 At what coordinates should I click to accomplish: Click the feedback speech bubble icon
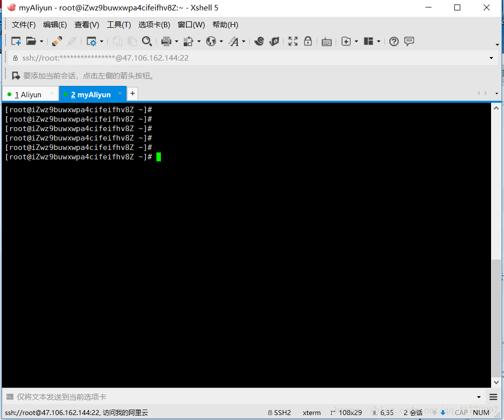click(409, 41)
